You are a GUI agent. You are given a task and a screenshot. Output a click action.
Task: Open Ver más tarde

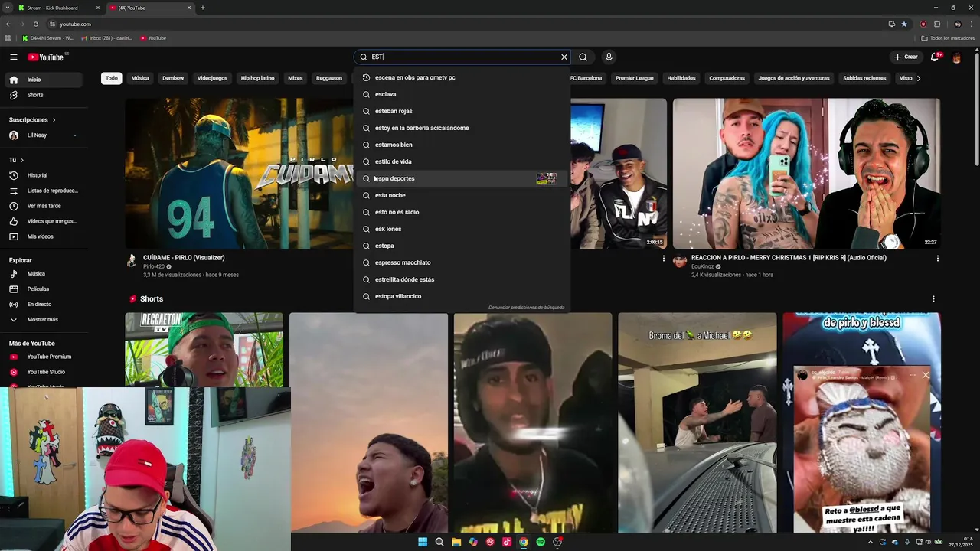point(44,206)
